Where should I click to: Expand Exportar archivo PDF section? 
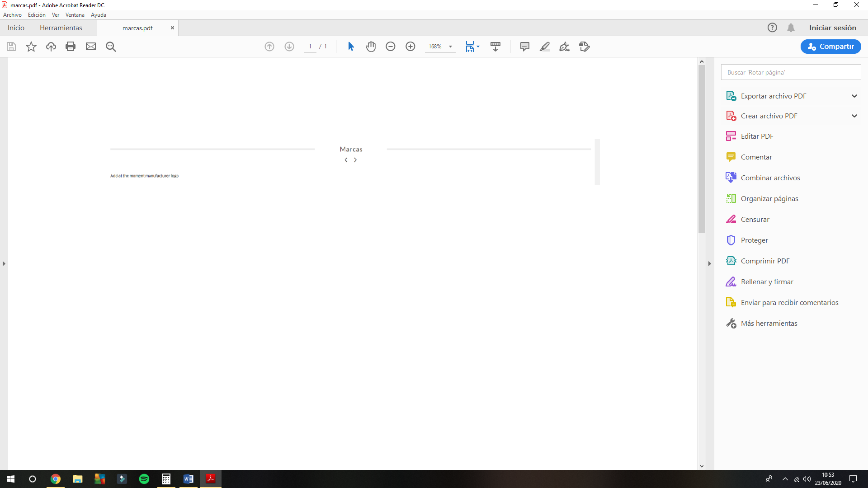click(x=854, y=96)
